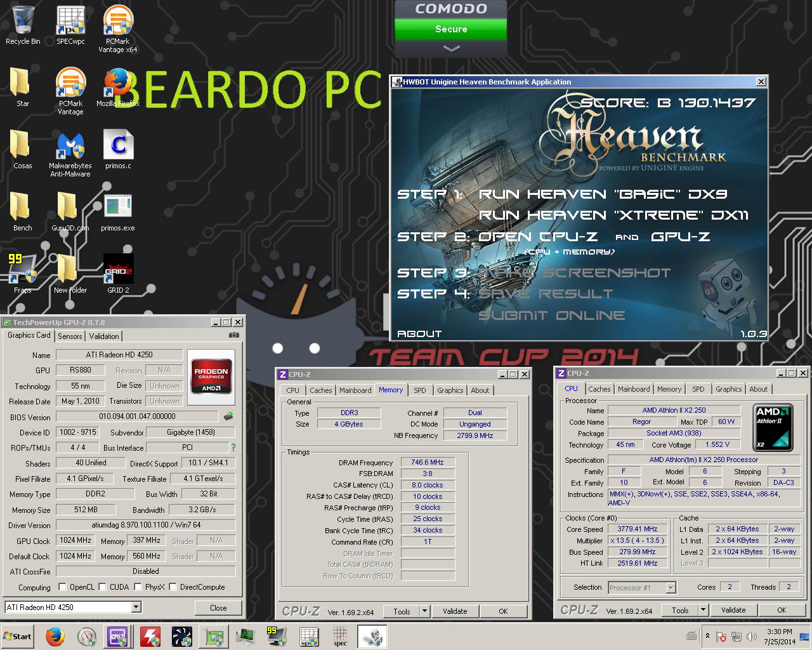Open the New folder icon
The width and height of the screenshot is (812, 650).
coord(70,274)
